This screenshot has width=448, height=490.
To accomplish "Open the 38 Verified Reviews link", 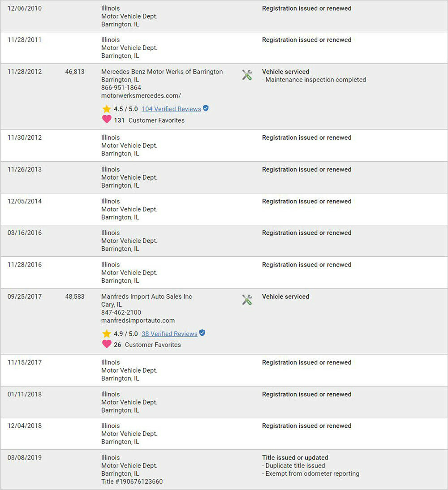I will coord(169,334).
